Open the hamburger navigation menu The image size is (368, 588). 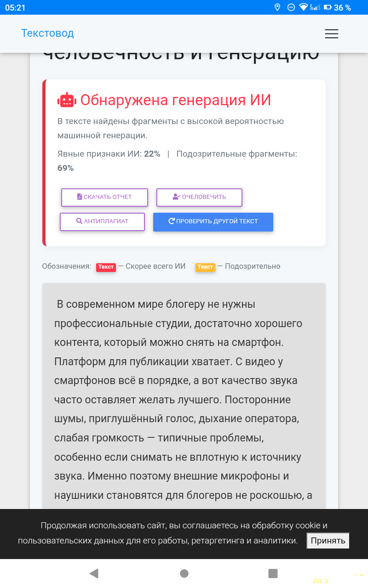331,34
